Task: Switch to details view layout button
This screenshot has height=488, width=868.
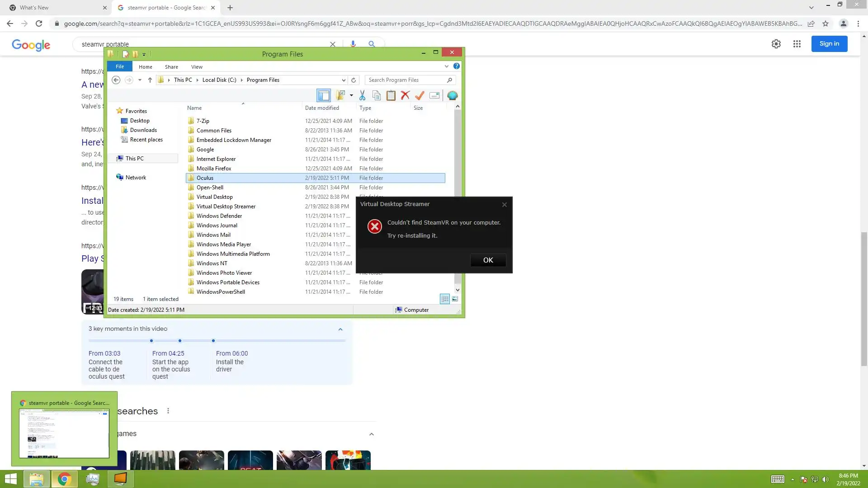Action: [x=445, y=299]
